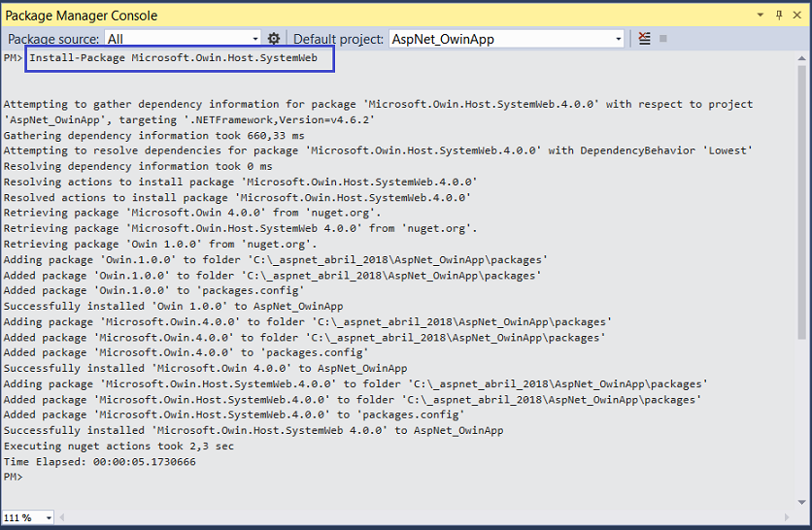Click the 'Time Elapsed: 00:00:05.1730666' line
This screenshot has width=812, height=530.
[99, 461]
